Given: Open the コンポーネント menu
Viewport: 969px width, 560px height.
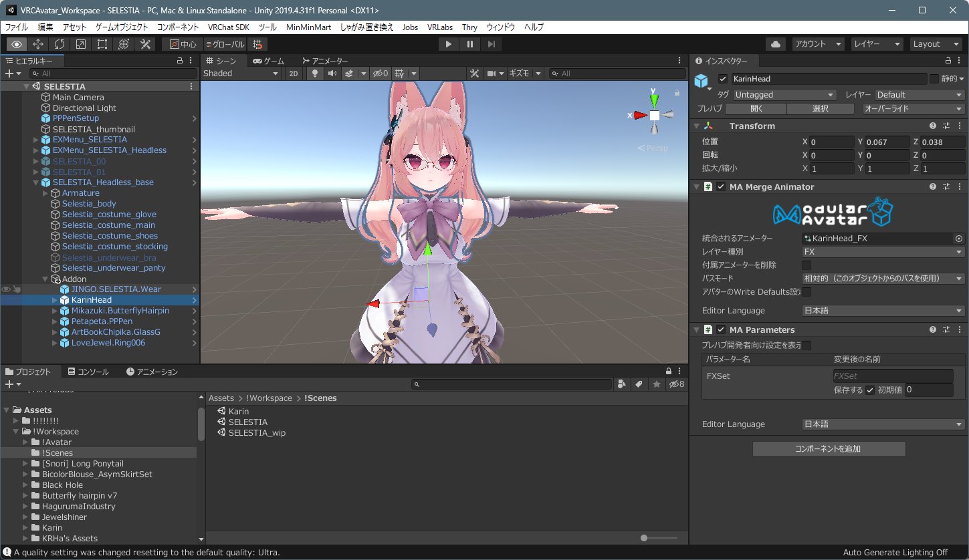Looking at the screenshot, I should coord(178,27).
